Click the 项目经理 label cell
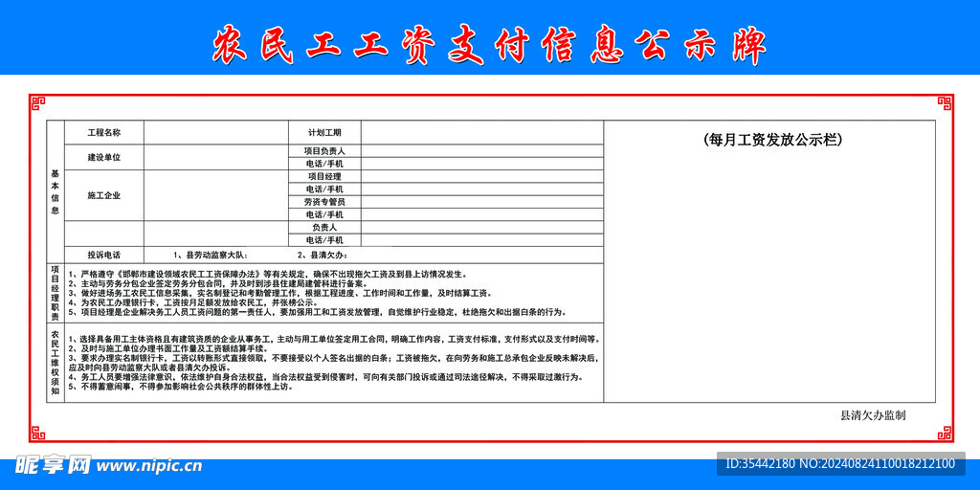 325,176
